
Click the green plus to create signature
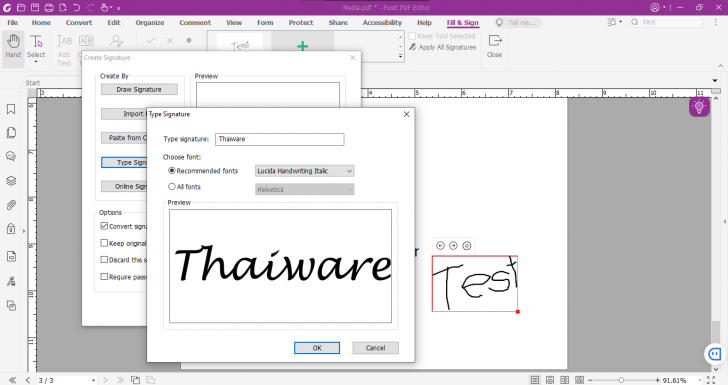303,46
